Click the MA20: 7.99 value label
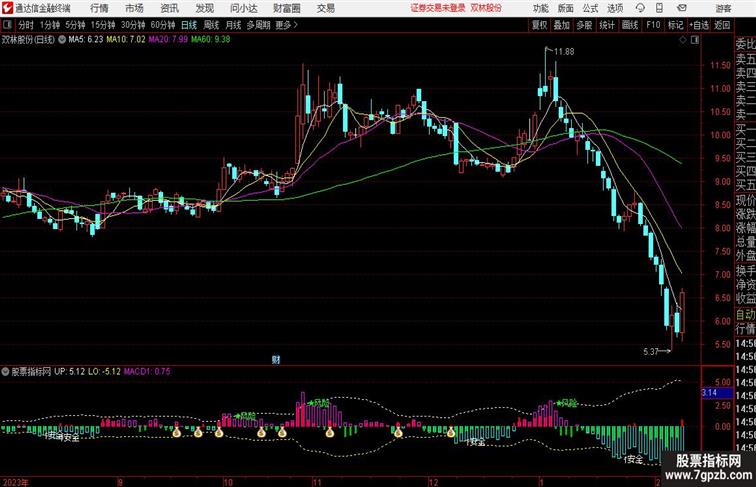This screenshot has height=487, width=756. click(x=168, y=40)
